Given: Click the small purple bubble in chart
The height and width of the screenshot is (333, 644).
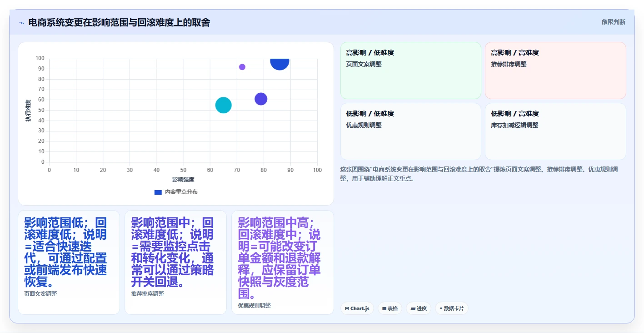Looking at the screenshot, I should coord(242,67).
